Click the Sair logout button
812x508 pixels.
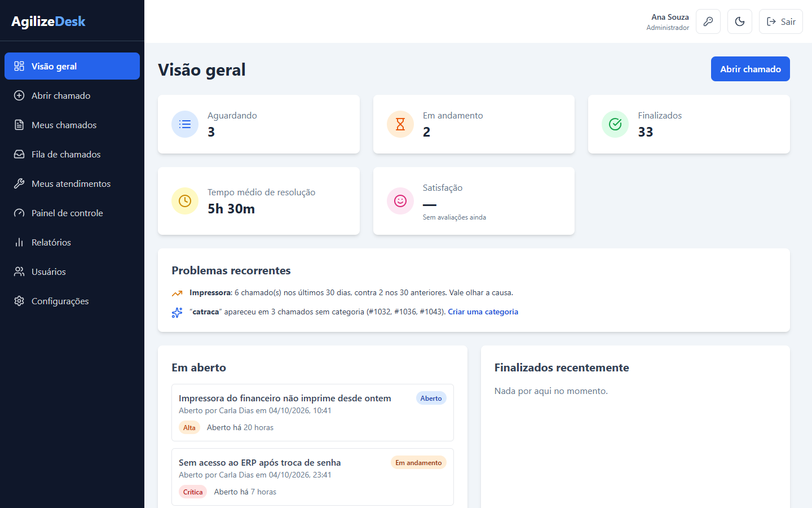[x=781, y=21]
